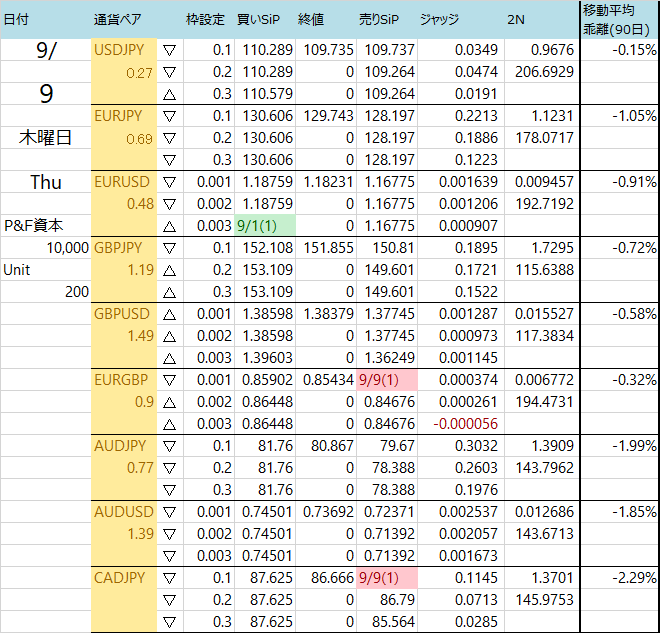Click the buy SiP value 153.109 in GBPJPY 0.2 row
Image resolution: width=660 pixels, height=633 pixels.
(x=267, y=270)
